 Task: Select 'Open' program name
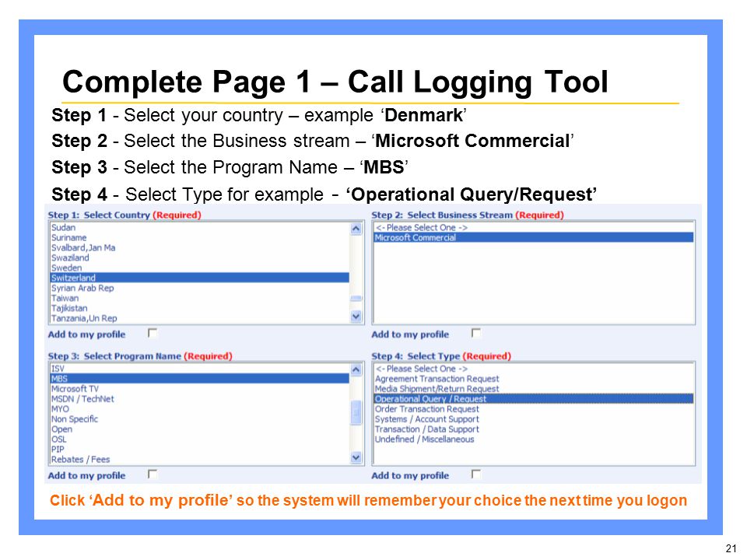coord(200,429)
